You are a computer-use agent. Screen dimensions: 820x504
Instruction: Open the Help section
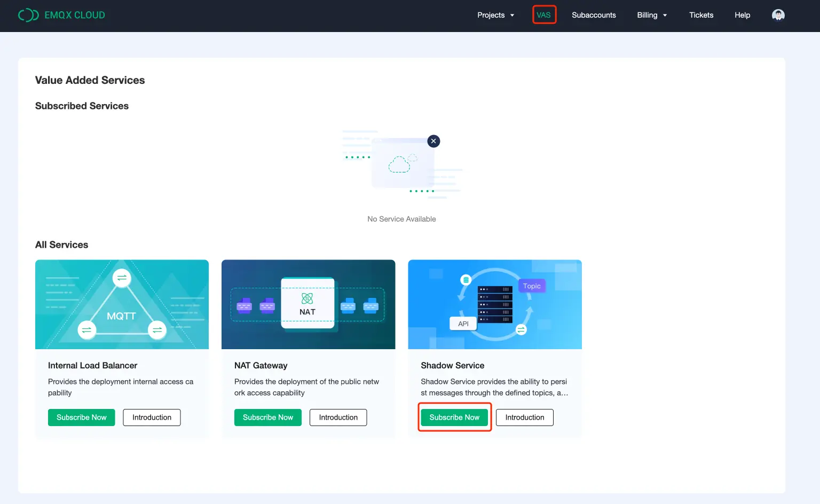tap(742, 15)
